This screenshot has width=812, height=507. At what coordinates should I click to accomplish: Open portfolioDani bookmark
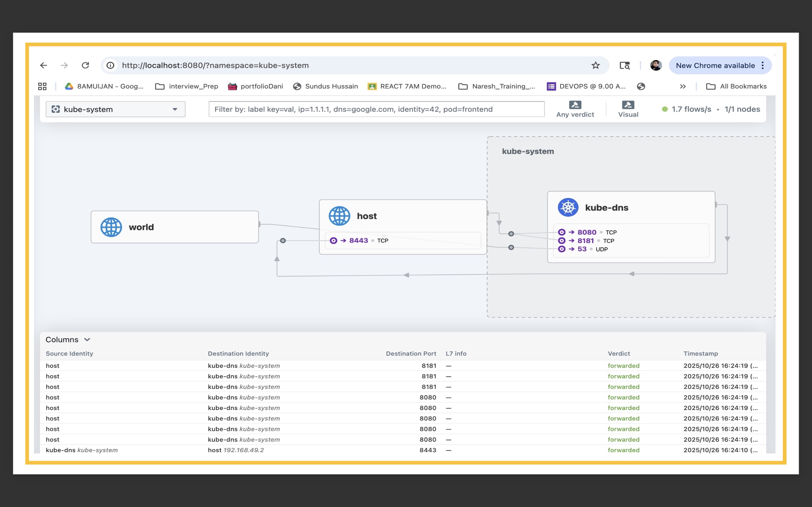(x=255, y=87)
